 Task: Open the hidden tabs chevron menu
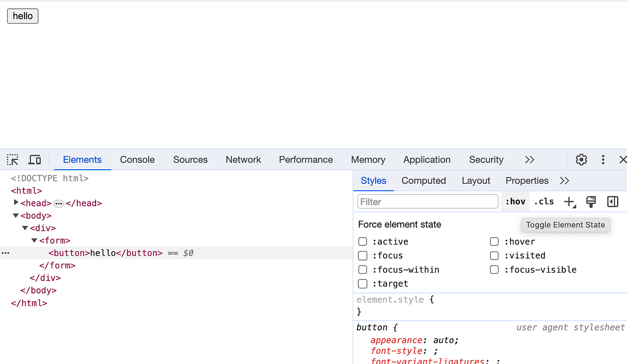coord(529,159)
